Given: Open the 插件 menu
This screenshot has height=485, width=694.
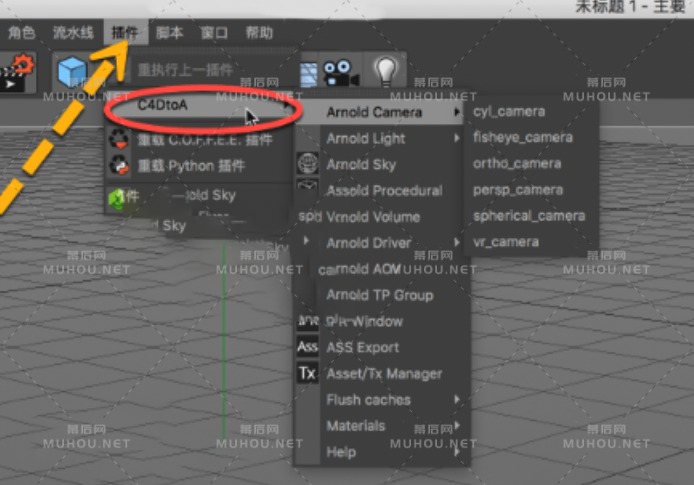Looking at the screenshot, I should coord(126,32).
